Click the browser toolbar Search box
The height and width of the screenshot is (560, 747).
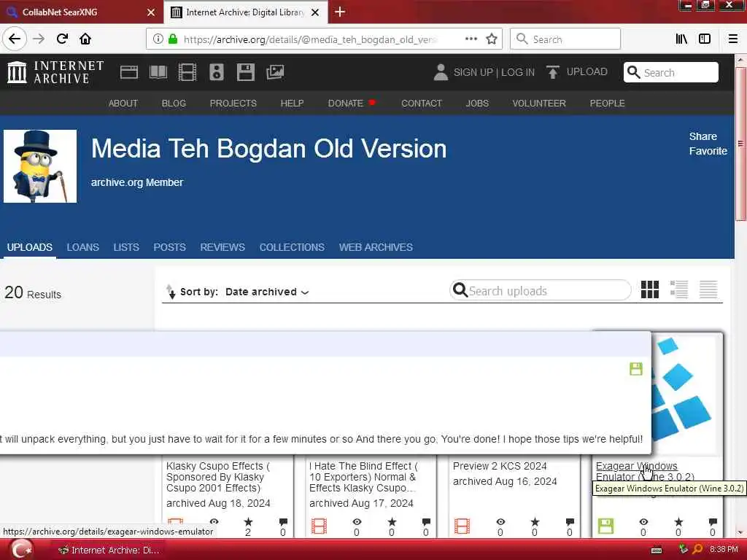pyautogui.click(x=565, y=39)
